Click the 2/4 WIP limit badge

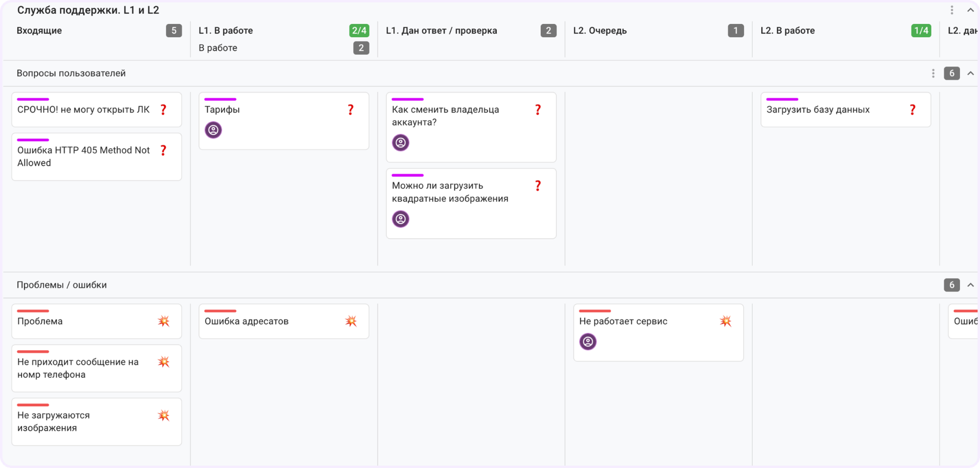[359, 30]
